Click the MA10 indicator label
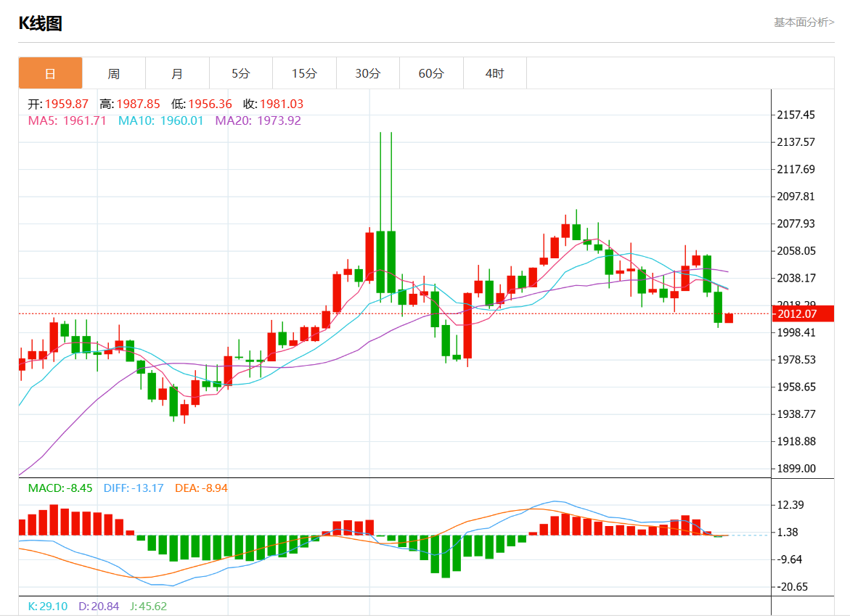The image size is (850, 616). [160, 120]
